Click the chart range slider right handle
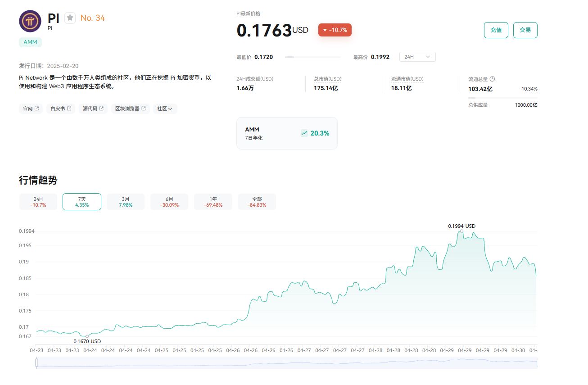The image size is (588, 385). coord(537,362)
